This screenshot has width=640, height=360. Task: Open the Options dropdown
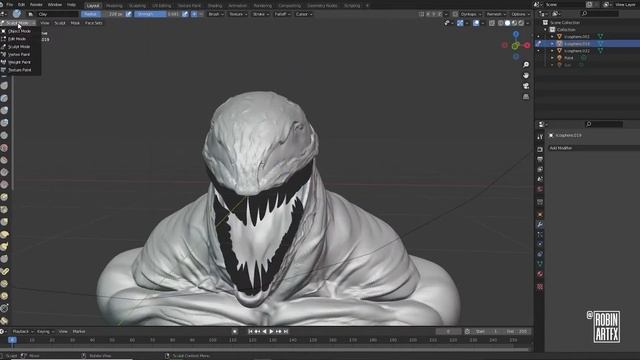[x=520, y=14]
